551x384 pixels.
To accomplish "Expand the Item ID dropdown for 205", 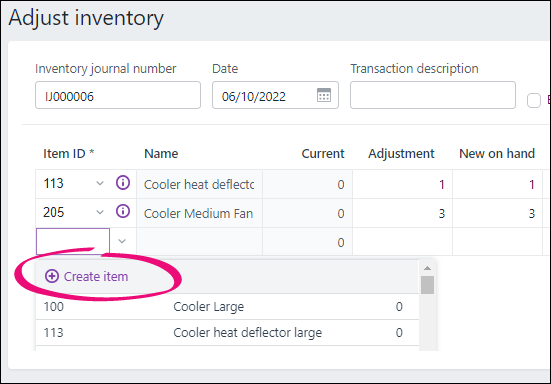I will coord(100,212).
